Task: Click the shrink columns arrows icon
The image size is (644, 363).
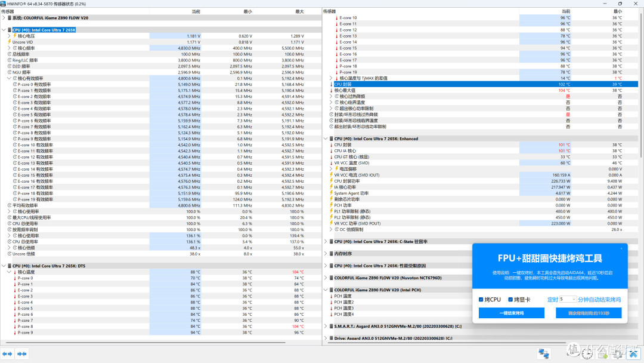Action: click(22, 353)
